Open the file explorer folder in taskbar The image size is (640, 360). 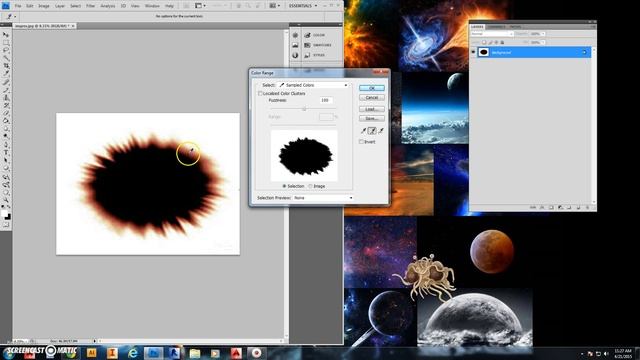pyautogui.click(x=195, y=353)
